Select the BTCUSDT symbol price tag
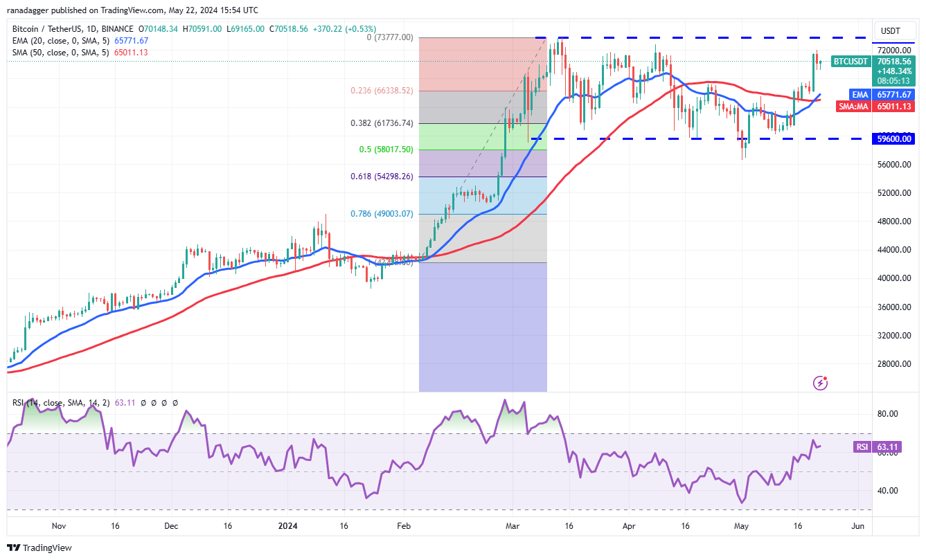The image size is (926, 560). click(849, 61)
